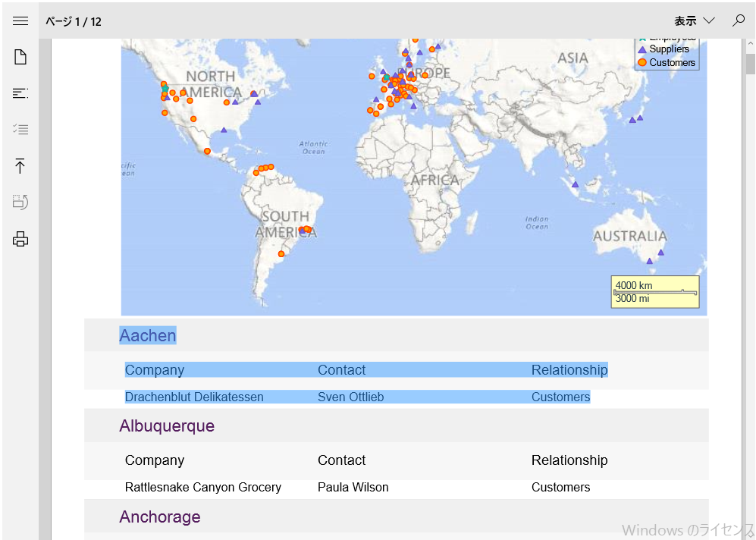Select Rattlesnake Canyon Grocery company cell
The image size is (756, 540).
203,488
